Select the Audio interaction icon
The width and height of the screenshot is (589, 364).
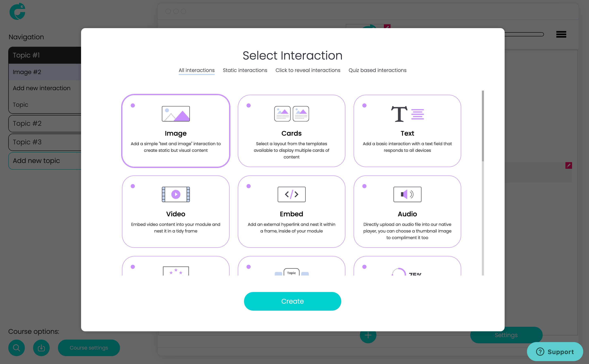[x=406, y=194]
